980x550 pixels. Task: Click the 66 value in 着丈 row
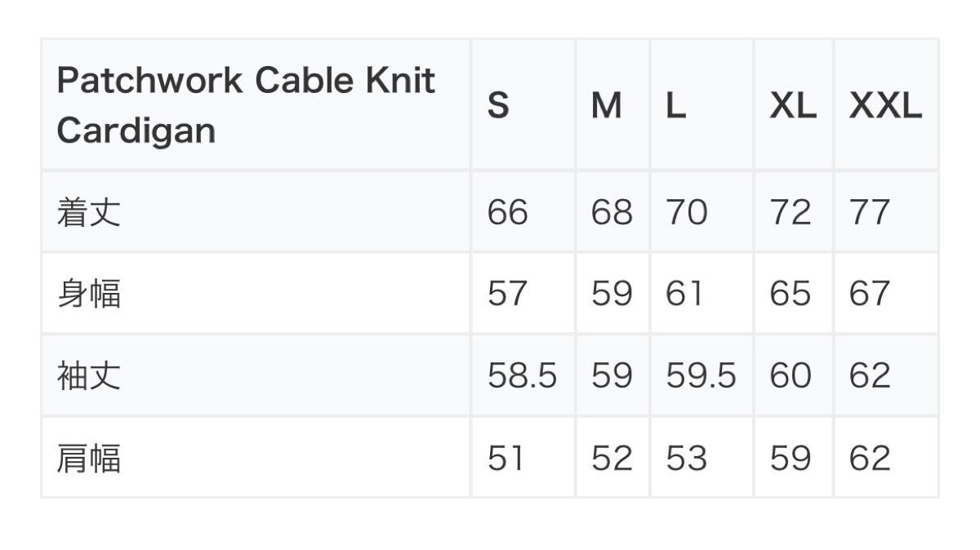[x=508, y=212]
